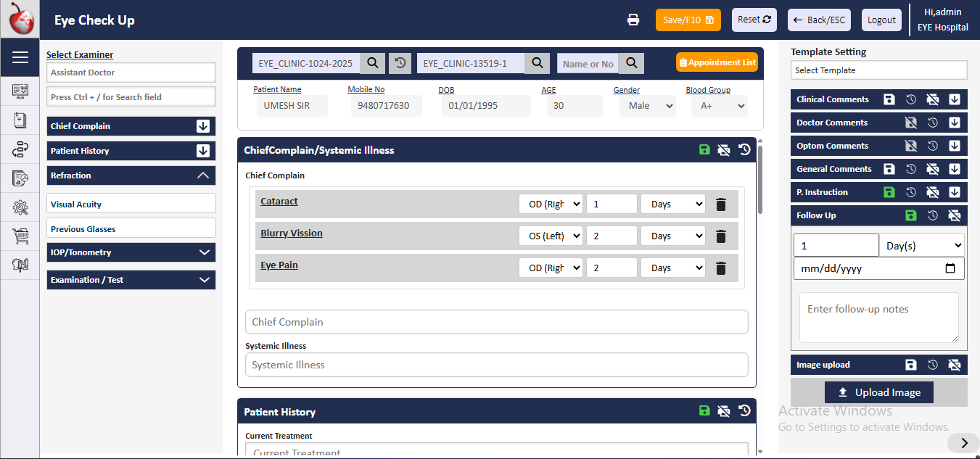This screenshot has height=459, width=980.
Task: Click the Systemic Illness input field
Action: 496,365
